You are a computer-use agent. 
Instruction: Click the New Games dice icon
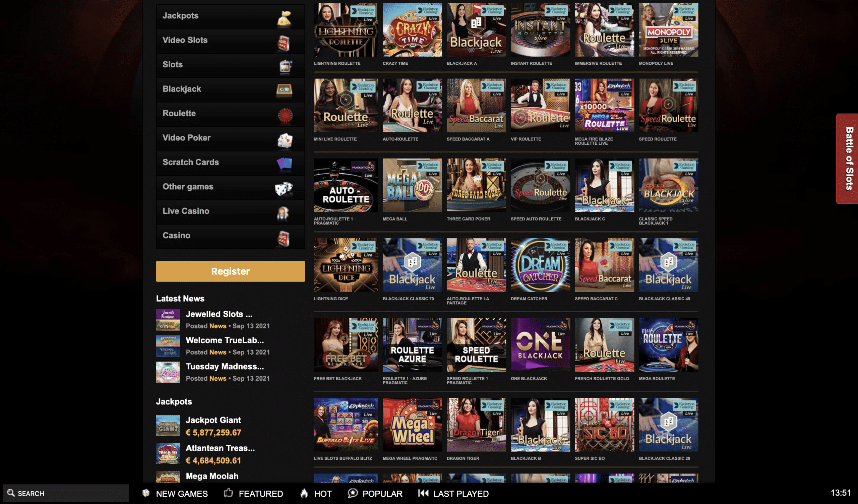(x=146, y=493)
